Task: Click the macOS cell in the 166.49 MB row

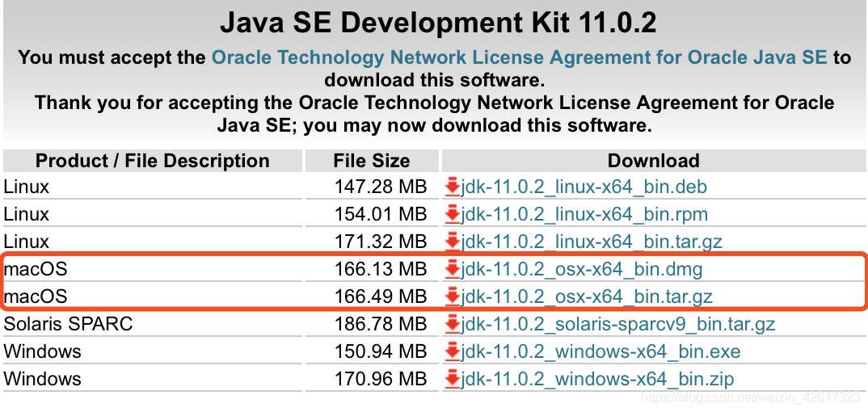Action: (153, 297)
